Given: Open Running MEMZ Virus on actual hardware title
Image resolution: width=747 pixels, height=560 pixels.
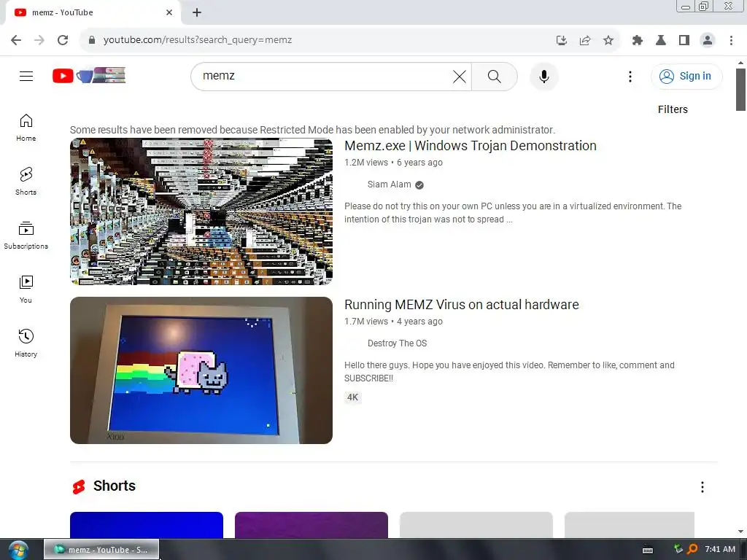Looking at the screenshot, I should [x=462, y=305].
